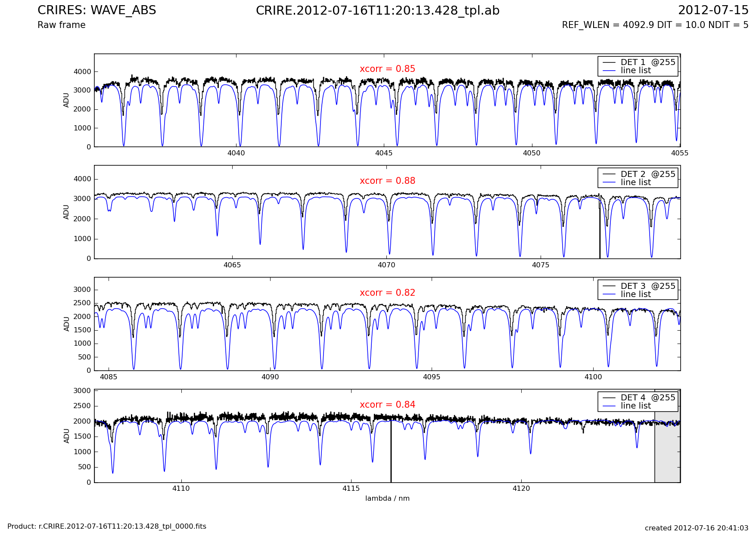Viewport: 756px width, 536px height.
Task: Click the CRIRES: WAVE_ABS title
Action: pos(97,10)
